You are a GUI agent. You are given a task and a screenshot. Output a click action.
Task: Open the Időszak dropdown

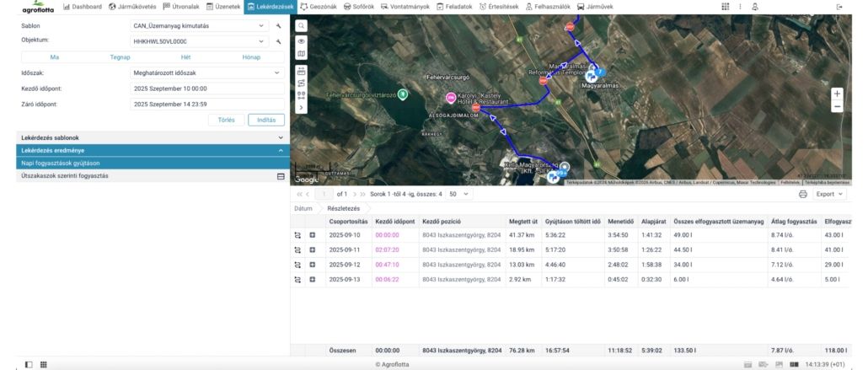pyautogui.click(x=206, y=72)
